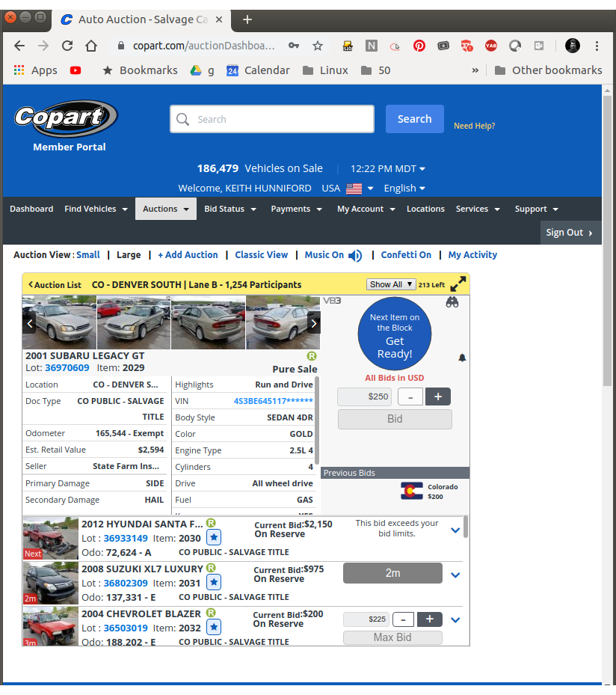Image resolution: width=616 pixels, height=695 pixels.
Task: Bookmark this page with the star icon
Action: coord(318,46)
